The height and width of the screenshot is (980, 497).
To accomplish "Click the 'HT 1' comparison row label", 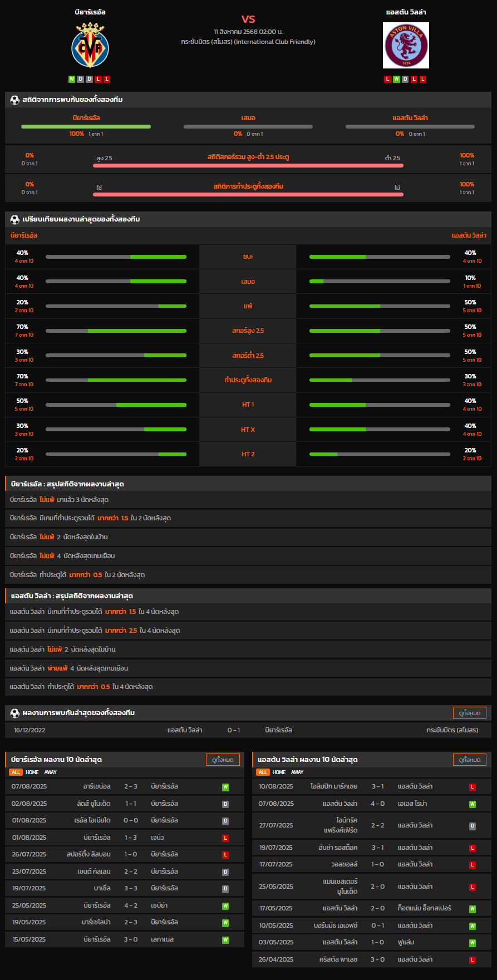I will pyautogui.click(x=248, y=405).
